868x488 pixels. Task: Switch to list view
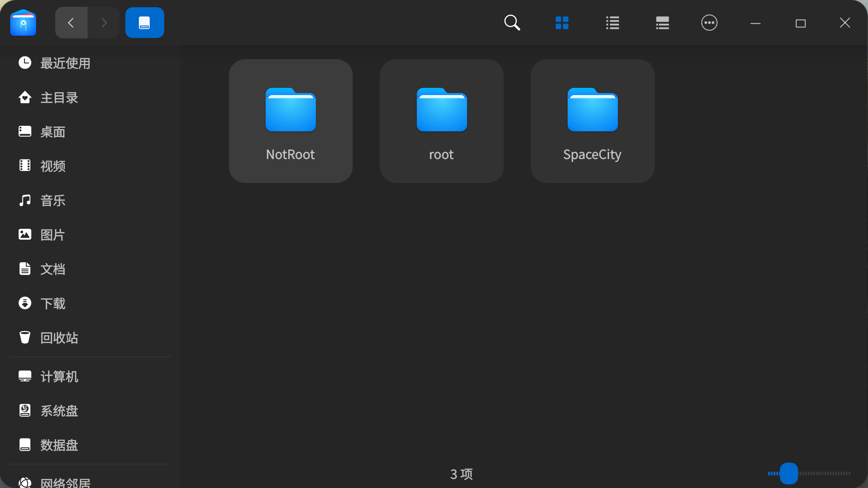point(612,23)
